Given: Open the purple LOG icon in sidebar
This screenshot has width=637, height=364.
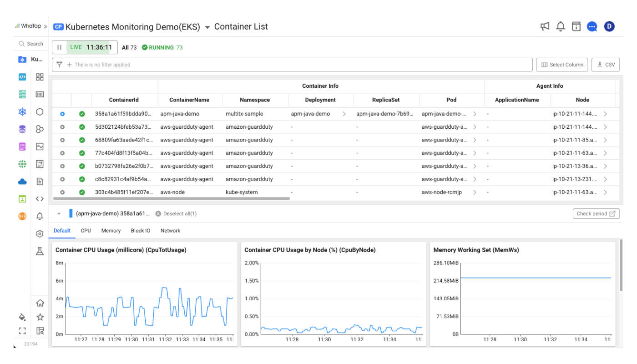Looking at the screenshot, I should tap(22, 147).
